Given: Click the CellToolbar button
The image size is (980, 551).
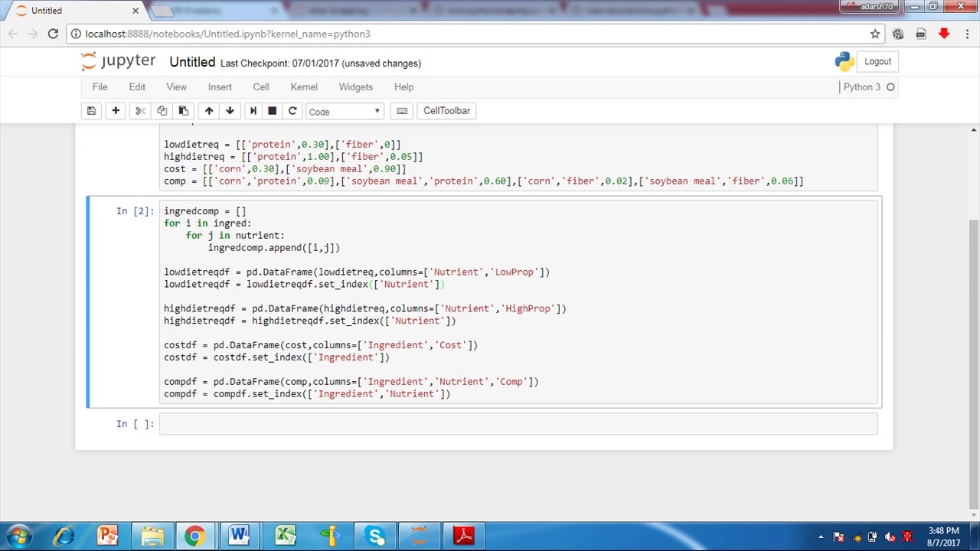Looking at the screenshot, I should 446,111.
